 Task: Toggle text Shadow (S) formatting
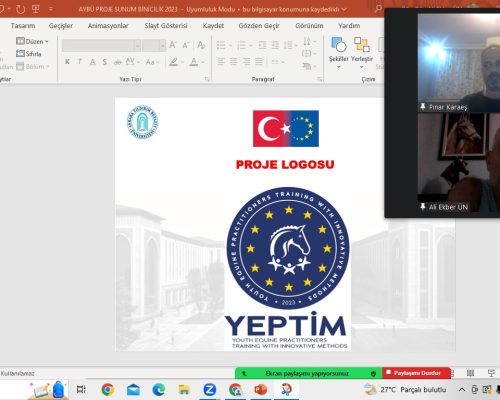pyautogui.click(x=105, y=62)
